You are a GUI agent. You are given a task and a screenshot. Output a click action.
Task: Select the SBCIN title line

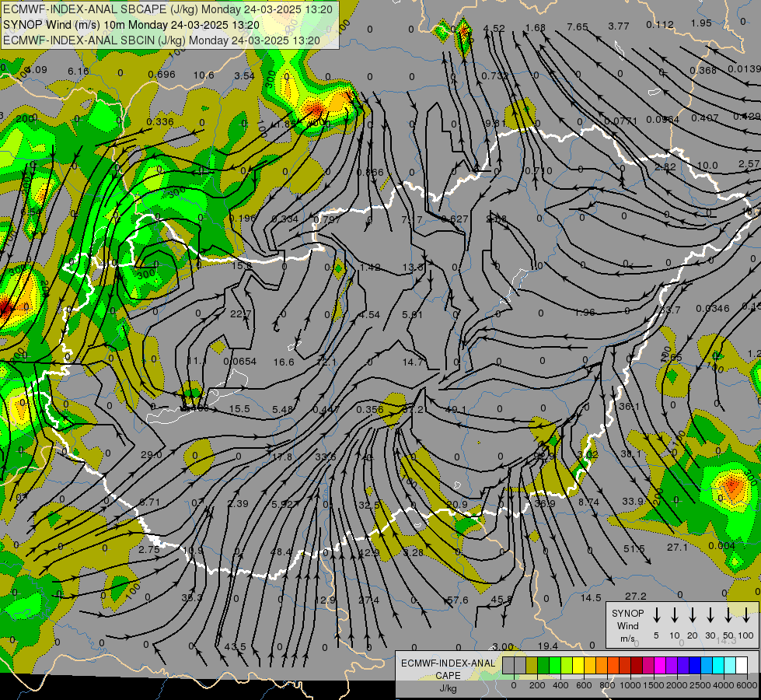pyautogui.click(x=162, y=40)
